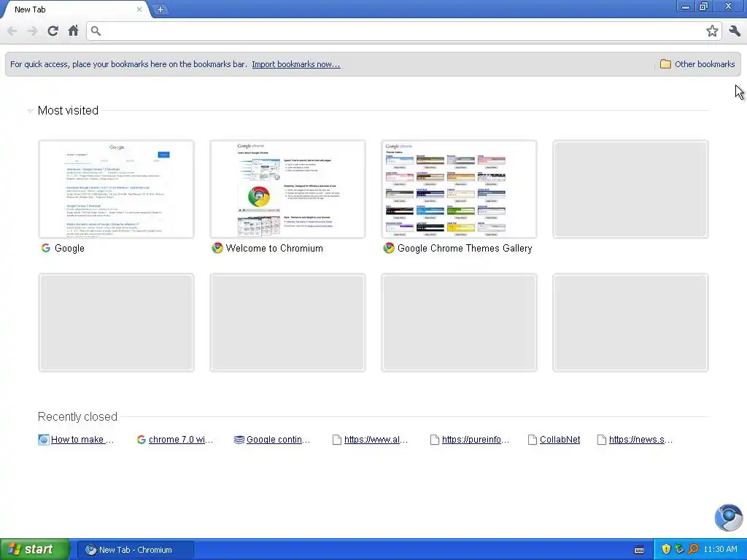Click the safely remove hardware tray icon
Image resolution: width=747 pixels, height=560 pixels.
[x=679, y=550]
